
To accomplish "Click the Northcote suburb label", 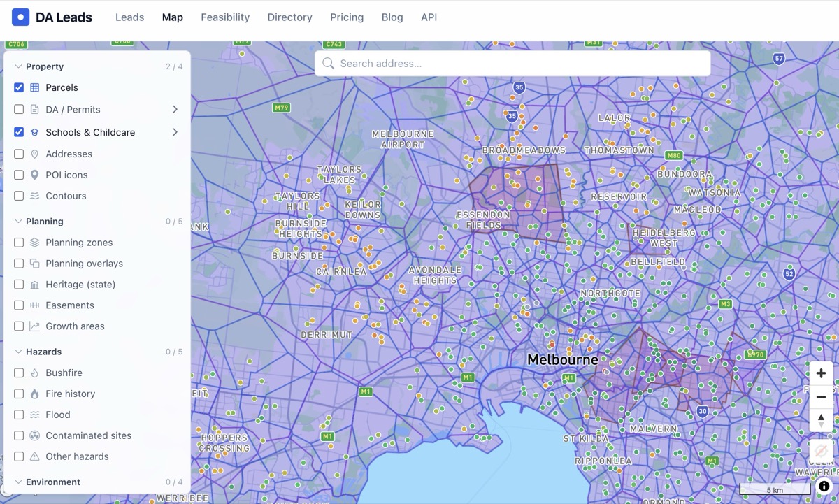I will coord(610,294).
